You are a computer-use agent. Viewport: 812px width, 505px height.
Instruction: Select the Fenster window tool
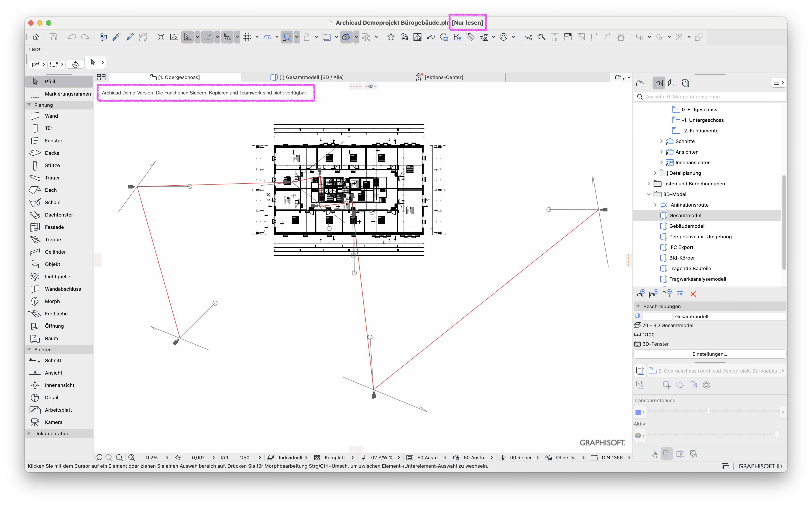coord(59,141)
